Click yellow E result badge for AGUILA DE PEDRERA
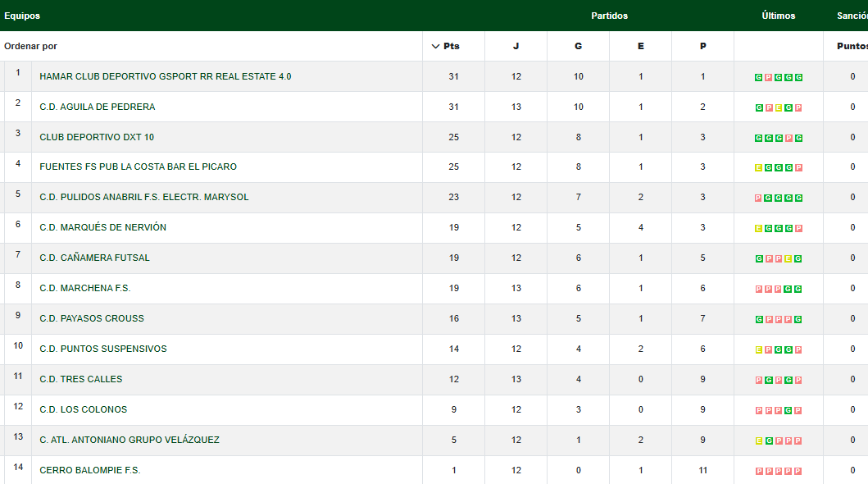The height and width of the screenshot is (484, 868). point(779,107)
